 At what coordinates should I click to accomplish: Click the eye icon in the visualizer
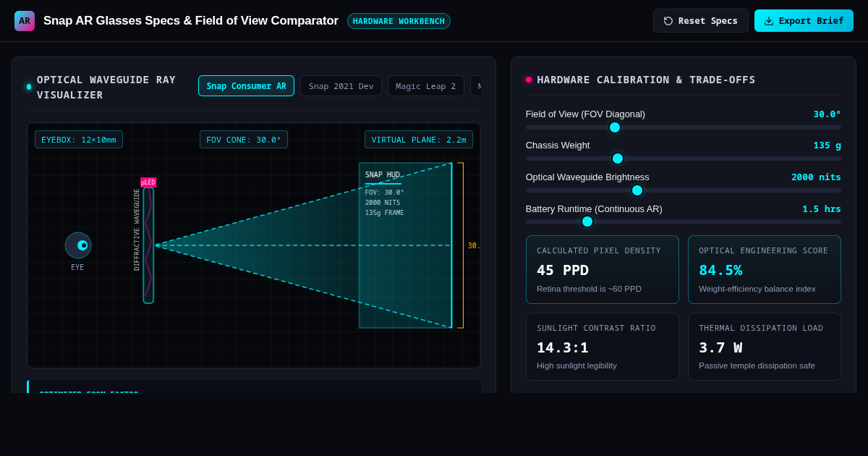[78, 245]
